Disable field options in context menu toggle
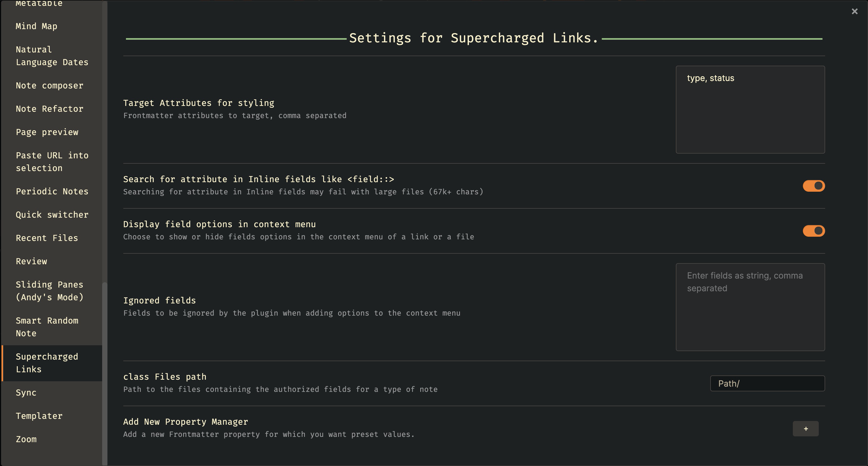 [x=814, y=231]
